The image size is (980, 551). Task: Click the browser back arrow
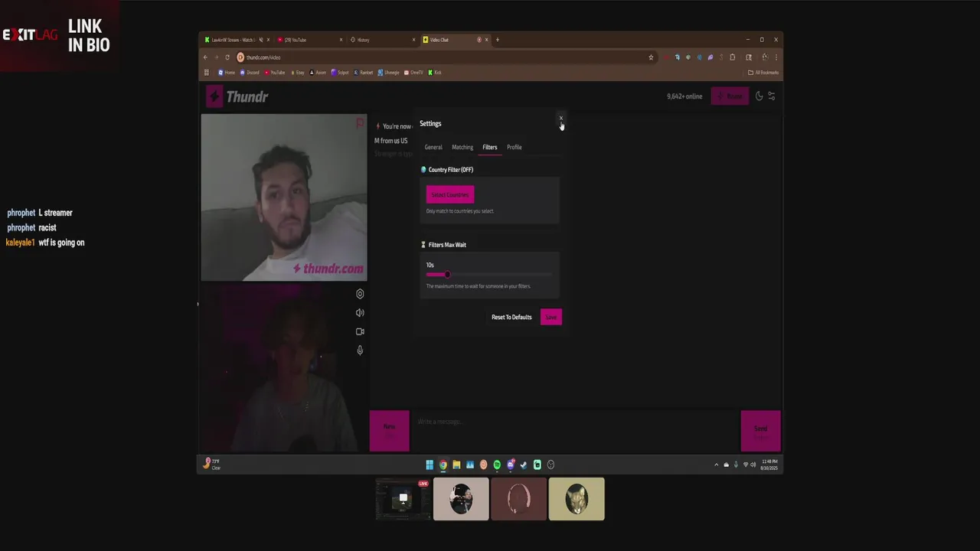[x=205, y=57]
